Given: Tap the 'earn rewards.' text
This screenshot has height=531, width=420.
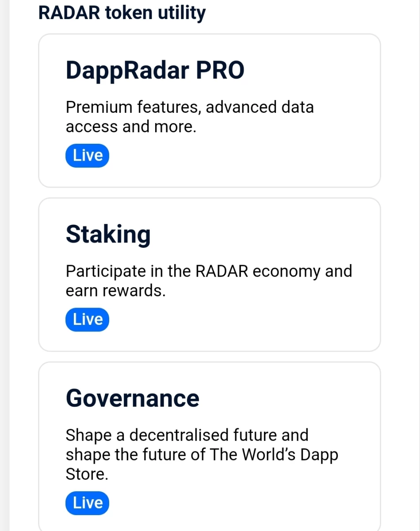Looking at the screenshot, I should click(x=116, y=291).
